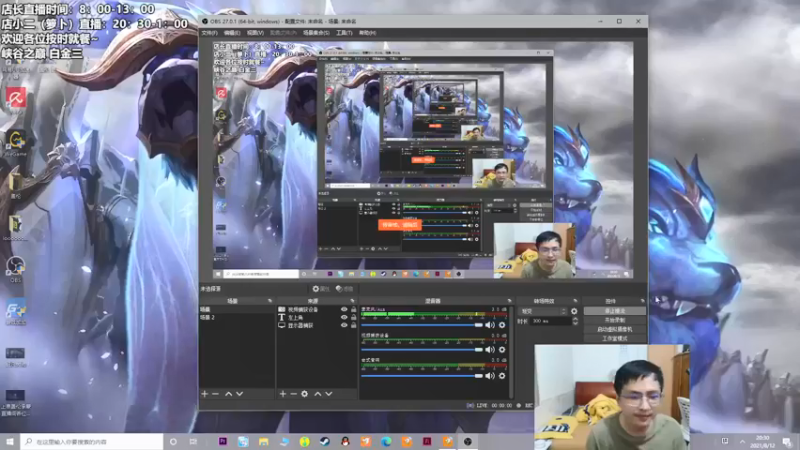Image resolution: width=800 pixels, height=450 pixels.
Task: Open the 编辑(E) menu
Action: [232, 33]
